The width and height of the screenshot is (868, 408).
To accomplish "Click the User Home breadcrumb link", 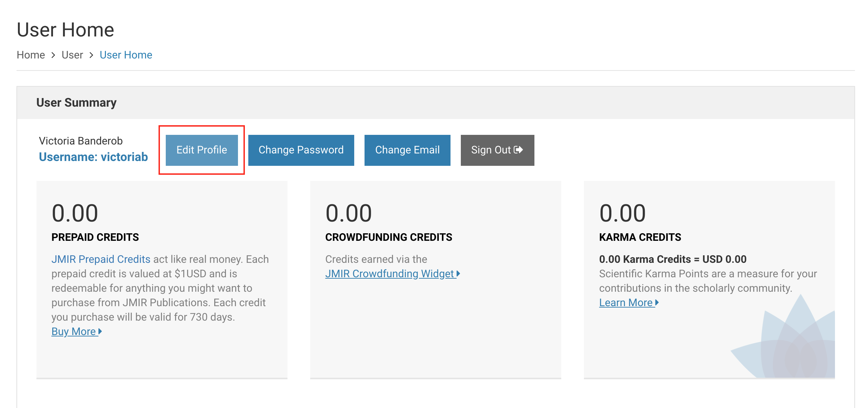I will (126, 55).
